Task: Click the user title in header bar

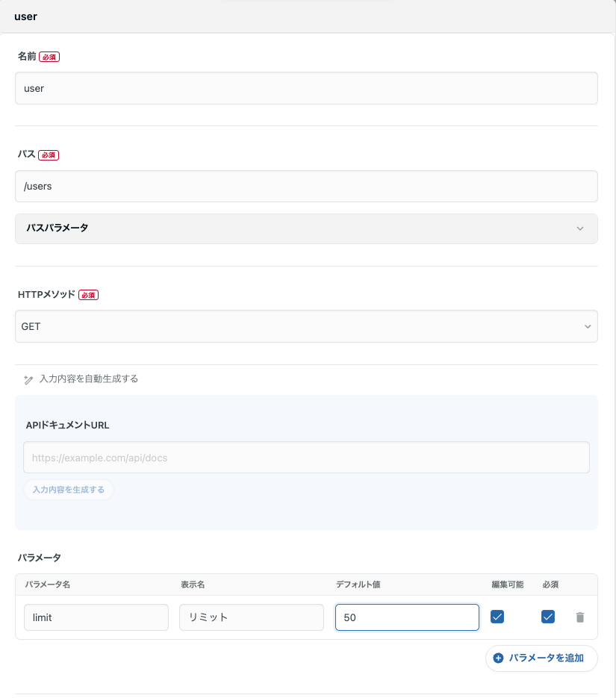Action: click(x=26, y=16)
